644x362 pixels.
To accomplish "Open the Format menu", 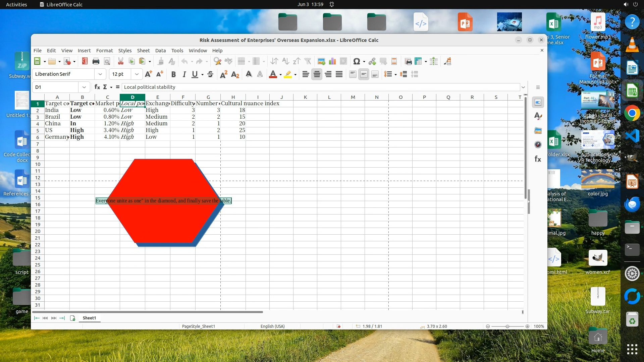I will (104, 50).
